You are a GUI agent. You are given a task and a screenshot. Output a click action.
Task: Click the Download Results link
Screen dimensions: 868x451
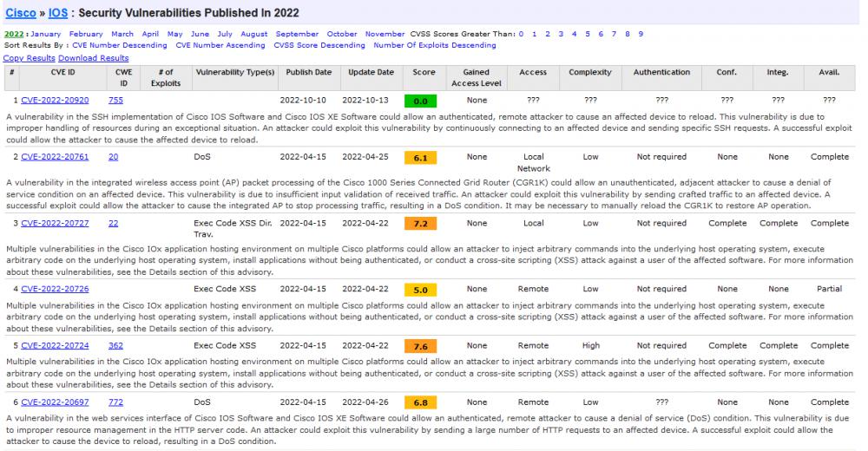coord(94,57)
